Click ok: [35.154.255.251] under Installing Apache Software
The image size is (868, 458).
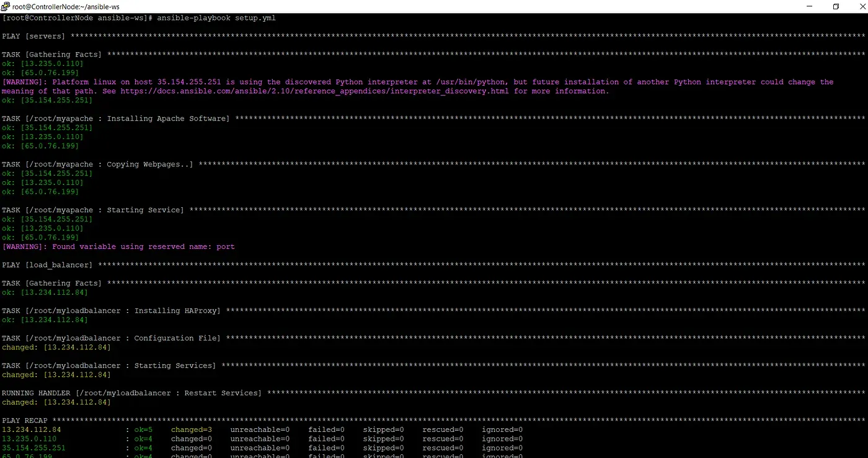coord(47,128)
